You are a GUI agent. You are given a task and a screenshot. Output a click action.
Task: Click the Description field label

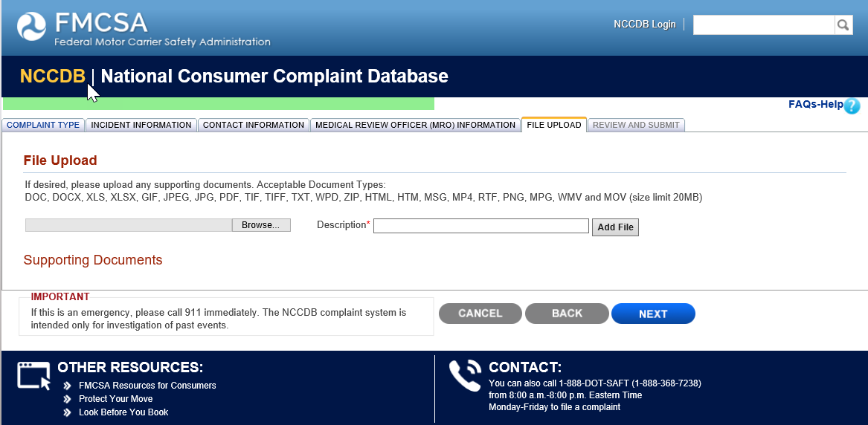tap(341, 225)
